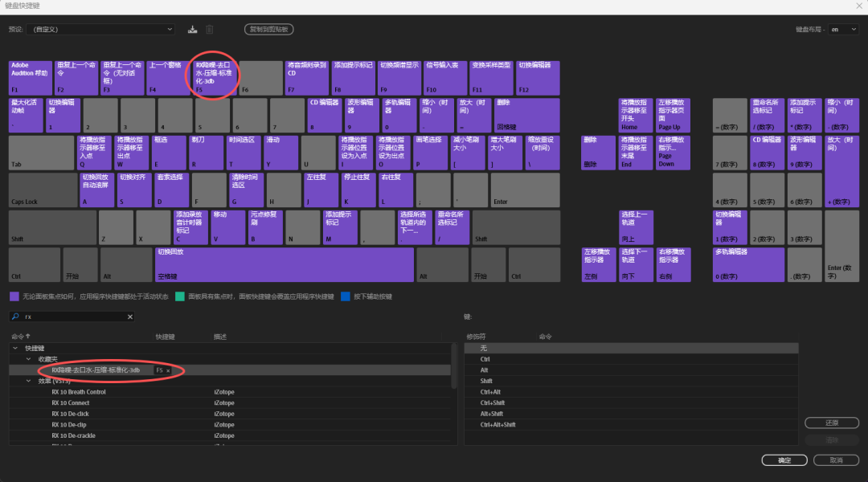Click the 向上 选择上一轨道 arrow key
This screenshot has width=868, height=482.
click(636, 227)
